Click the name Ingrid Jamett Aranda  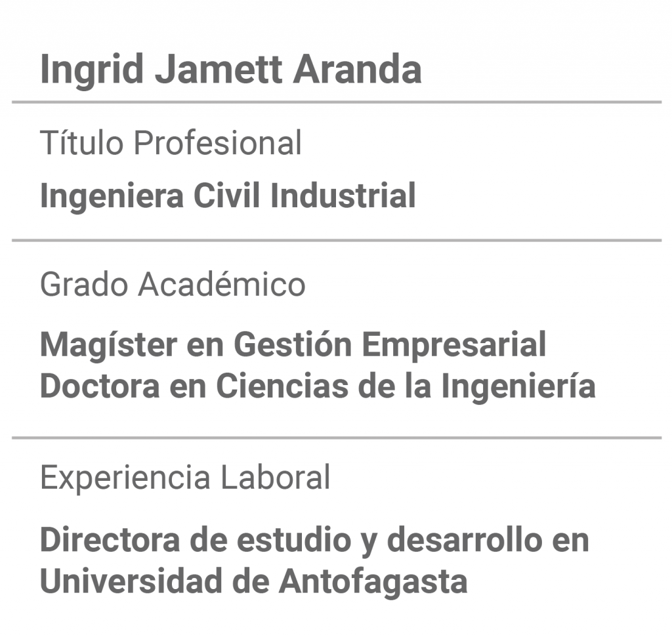tap(230, 70)
